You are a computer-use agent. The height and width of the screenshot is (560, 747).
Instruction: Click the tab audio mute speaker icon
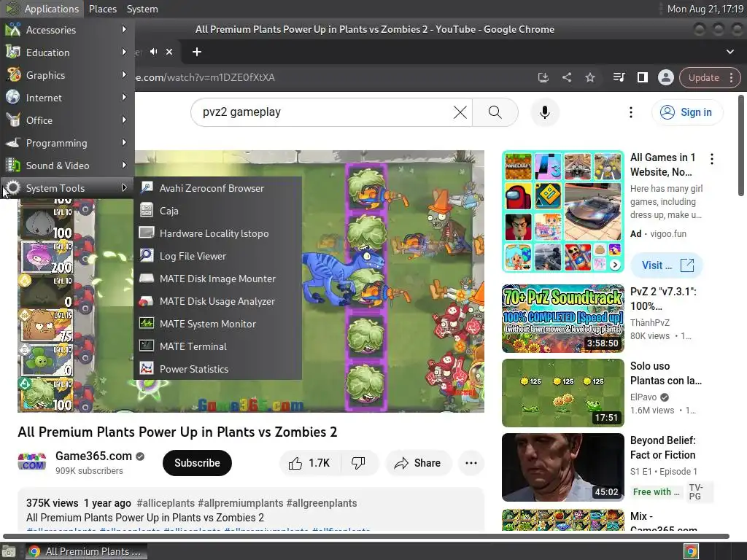[153, 52]
